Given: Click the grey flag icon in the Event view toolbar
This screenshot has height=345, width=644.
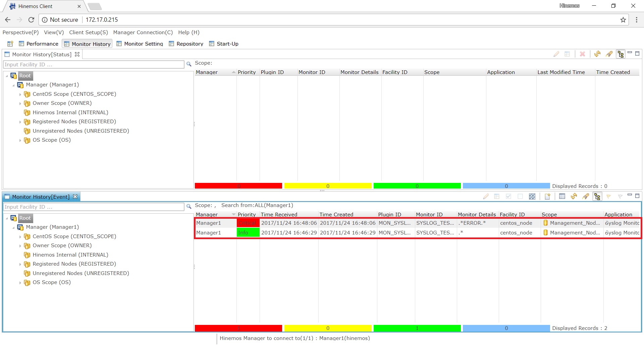Looking at the screenshot, I should 620,196.
